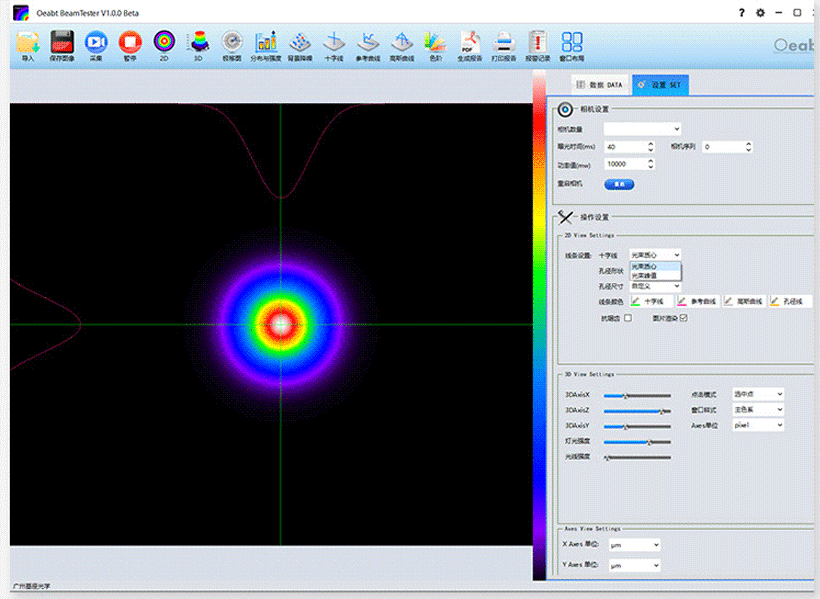820x599 pixels.
Task: Uncheck the 图片渲染 checkbox
Action: [684, 318]
